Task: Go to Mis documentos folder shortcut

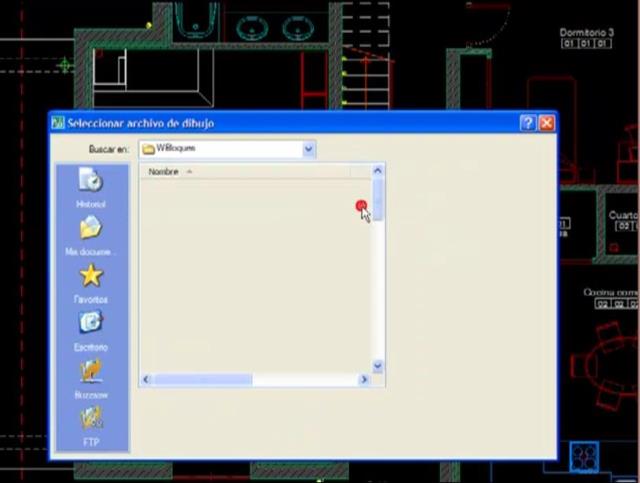Action: point(91,235)
